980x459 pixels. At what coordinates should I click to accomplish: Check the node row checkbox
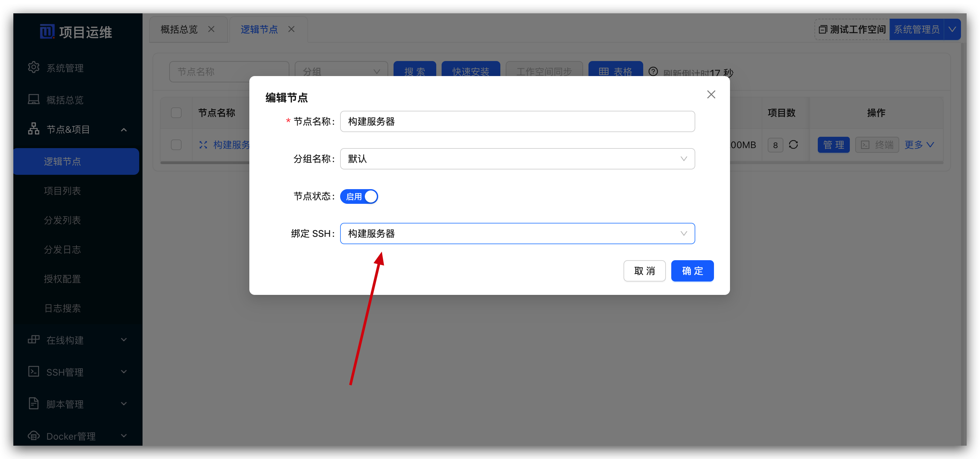point(176,145)
